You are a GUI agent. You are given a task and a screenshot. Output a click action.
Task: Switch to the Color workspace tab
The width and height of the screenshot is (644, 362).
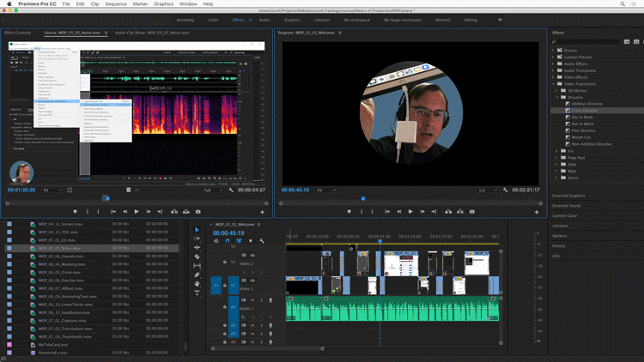(213, 19)
